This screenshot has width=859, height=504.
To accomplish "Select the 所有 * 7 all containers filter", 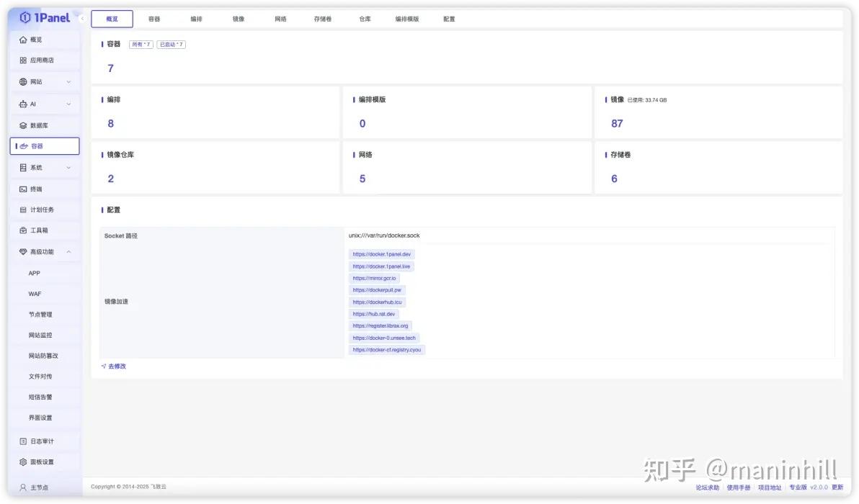I will 141,44.
